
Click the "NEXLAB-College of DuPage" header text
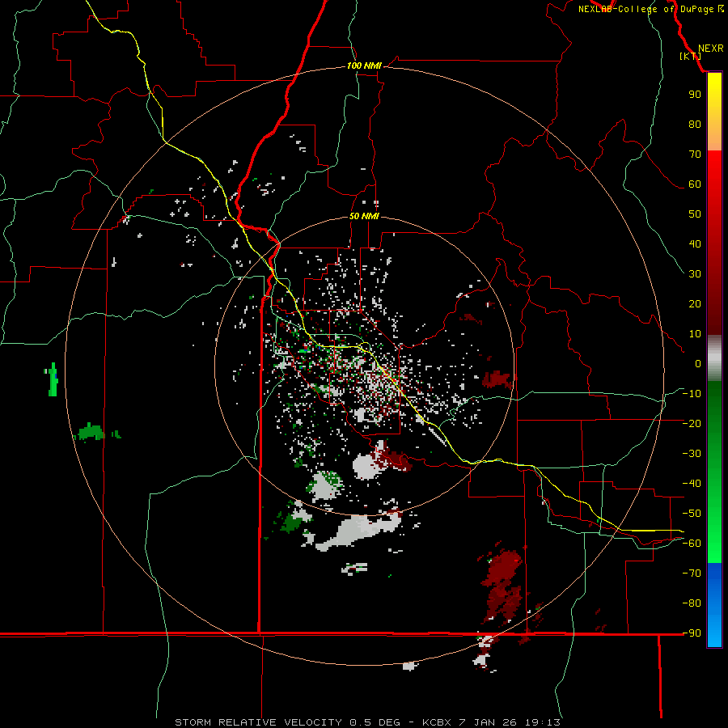click(x=645, y=9)
